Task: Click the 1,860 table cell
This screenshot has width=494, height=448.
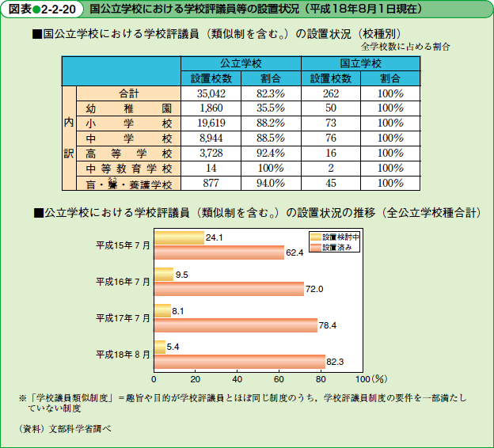Action: click(x=211, y=108)
